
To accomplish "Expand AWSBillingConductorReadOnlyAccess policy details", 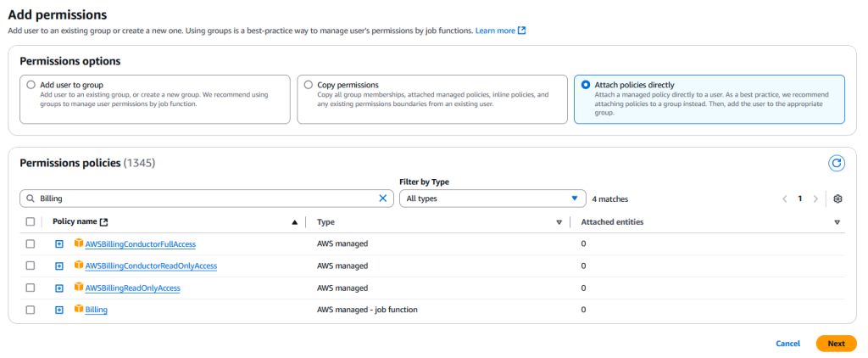I will tap(59, 266).
